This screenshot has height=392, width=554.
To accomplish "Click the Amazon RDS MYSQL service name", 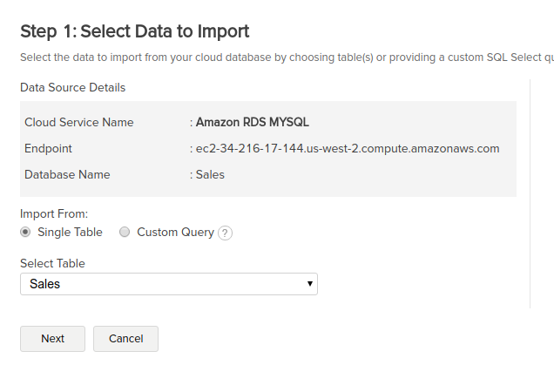I will pos(253,122).
